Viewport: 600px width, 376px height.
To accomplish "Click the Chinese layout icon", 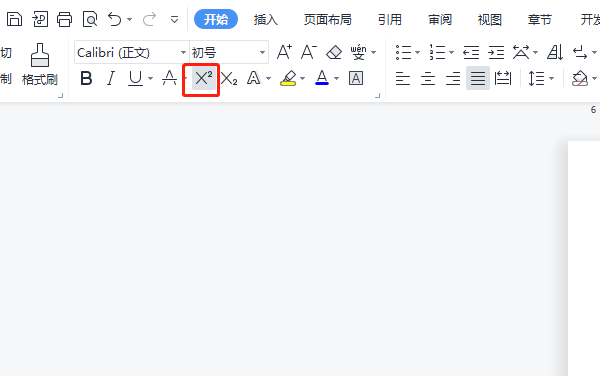I will point(521,52).
